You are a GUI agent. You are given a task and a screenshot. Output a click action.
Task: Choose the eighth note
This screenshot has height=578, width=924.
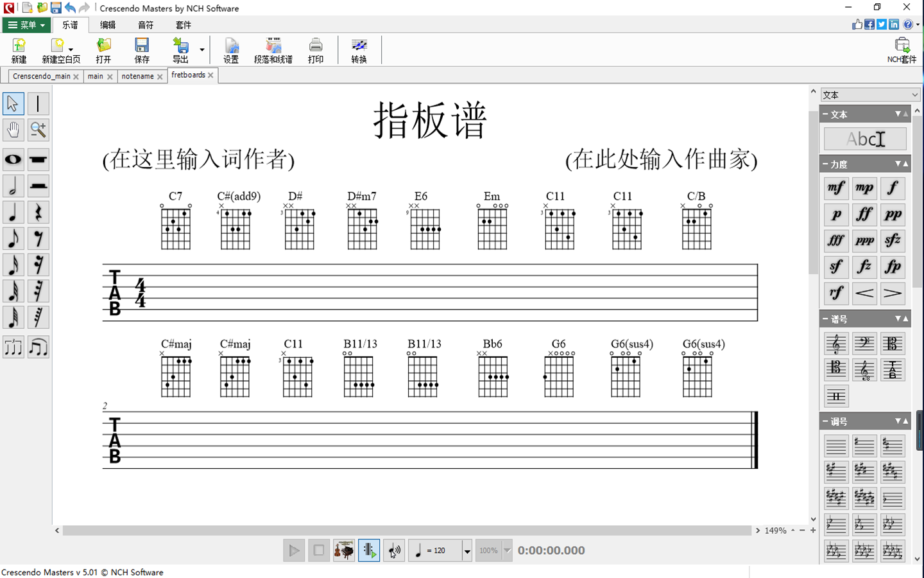13,239
